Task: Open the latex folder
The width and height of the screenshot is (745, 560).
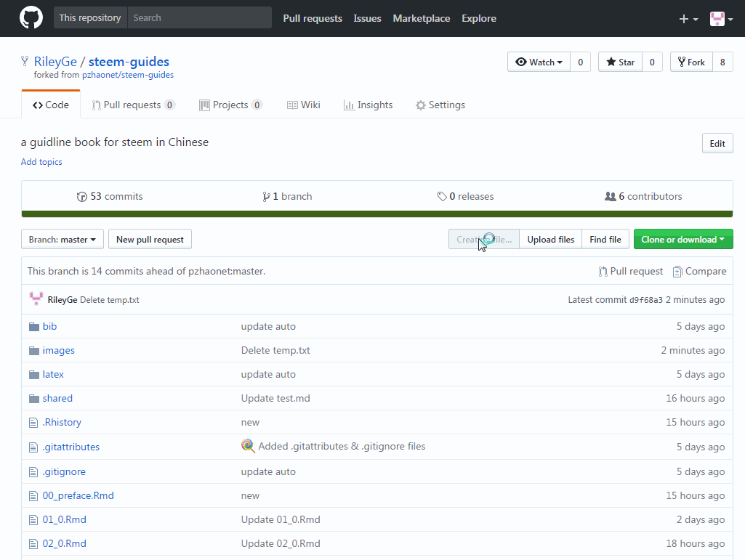Action: [53, 375]
